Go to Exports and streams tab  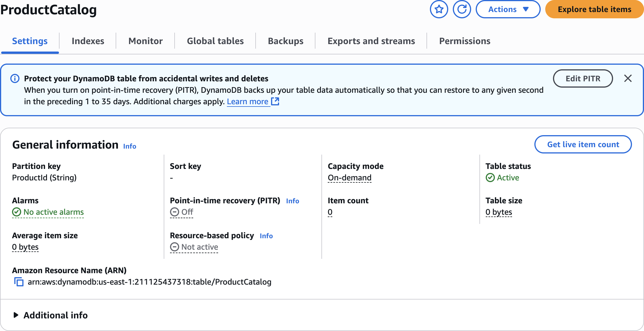point(371,41)
